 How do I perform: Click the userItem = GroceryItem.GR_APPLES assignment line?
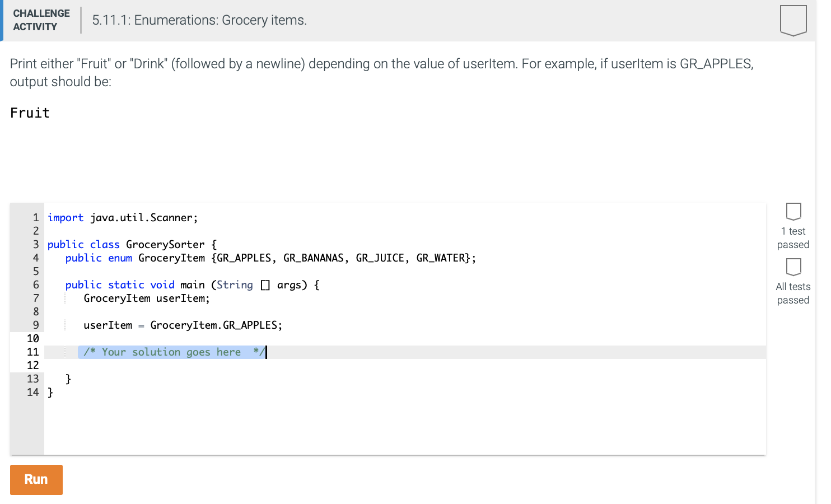(183, 325)
